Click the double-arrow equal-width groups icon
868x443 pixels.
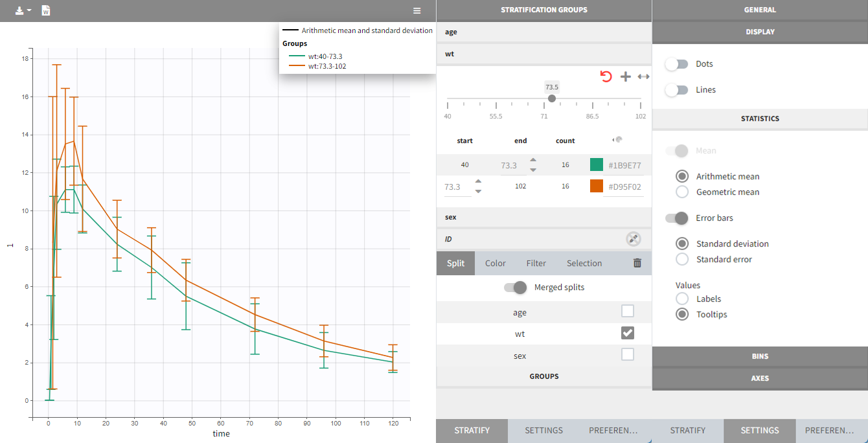tap(643, 76)
